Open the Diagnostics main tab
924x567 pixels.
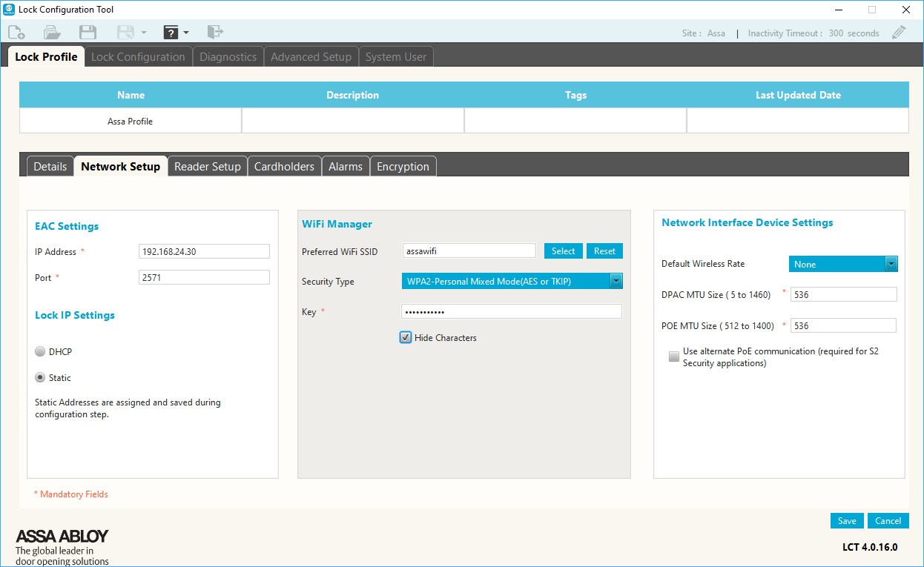pos(228,57)
